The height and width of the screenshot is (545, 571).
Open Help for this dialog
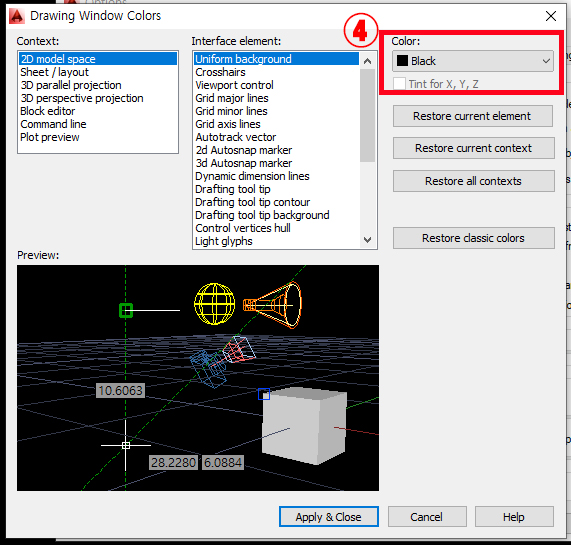point(514,517)
